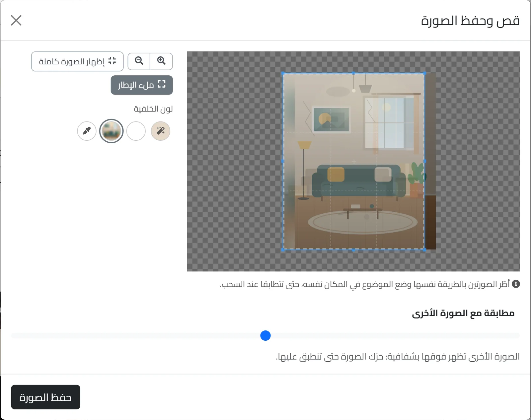
Task: Close the crop and save image dialog
Action: [16, 20]
